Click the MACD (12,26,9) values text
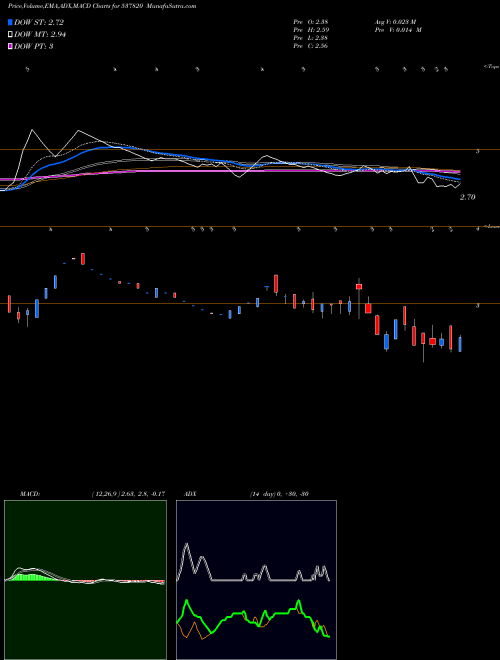 (128, 494)
